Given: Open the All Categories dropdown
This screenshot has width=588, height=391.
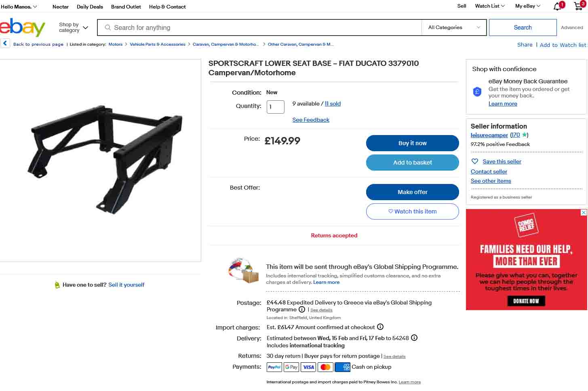Looking at the screenshot, I should (x=454, y=27).
